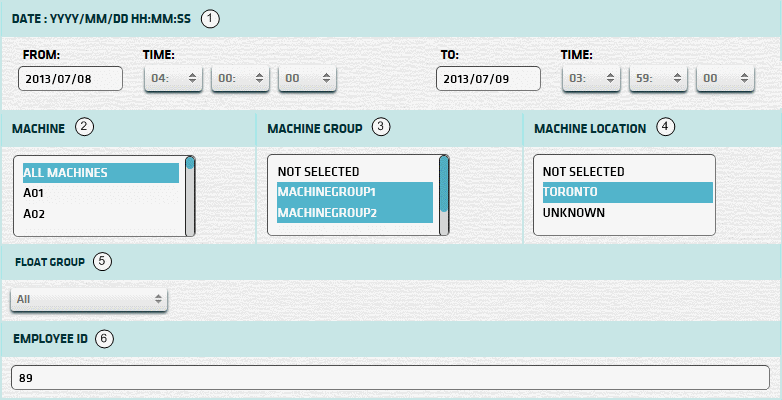782x400 pixels.
Task: Open the TO hour dropdown showing 03
Action: (592, 79)
